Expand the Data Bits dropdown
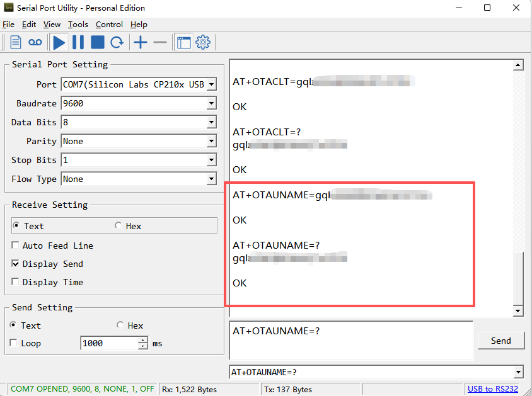Screen dimensions: 532x396 pos(211,122)
